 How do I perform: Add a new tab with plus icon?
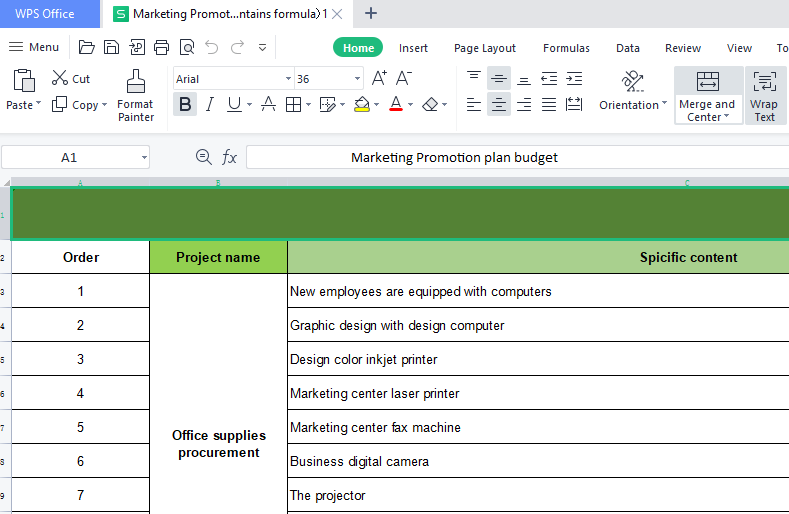[x=371, y=13]
